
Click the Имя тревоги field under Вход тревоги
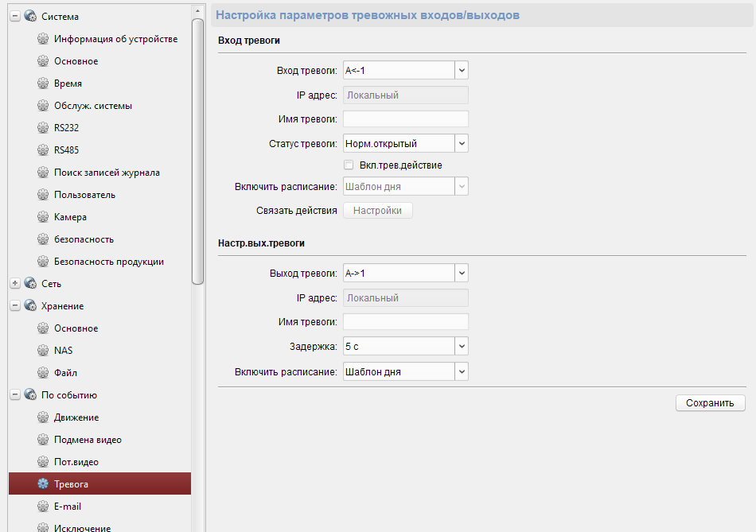[405, 119]
